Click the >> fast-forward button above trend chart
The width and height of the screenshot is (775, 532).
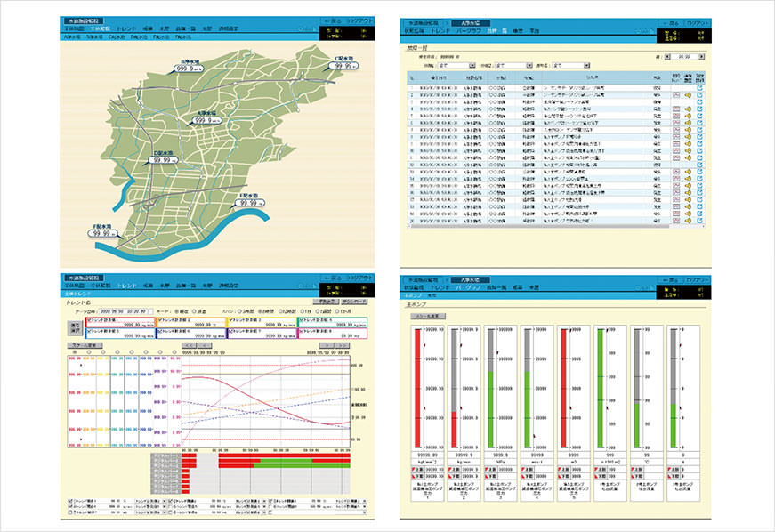click(x=341, y=345)
